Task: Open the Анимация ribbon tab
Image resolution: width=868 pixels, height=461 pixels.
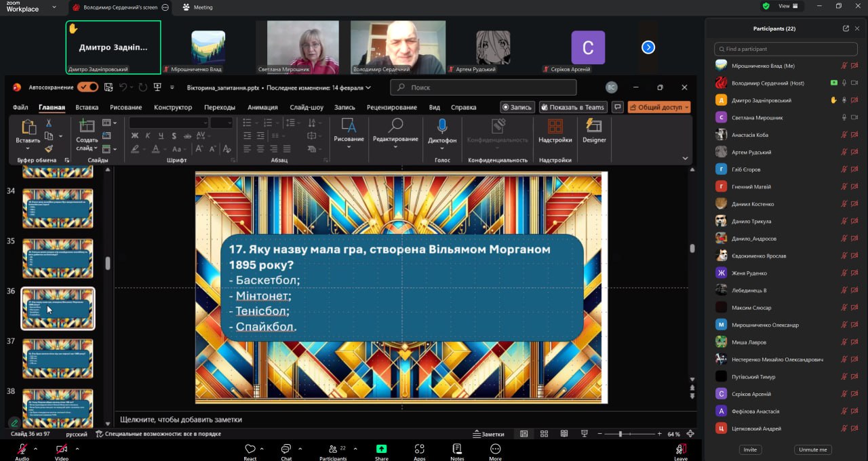Action: point(262,107)
